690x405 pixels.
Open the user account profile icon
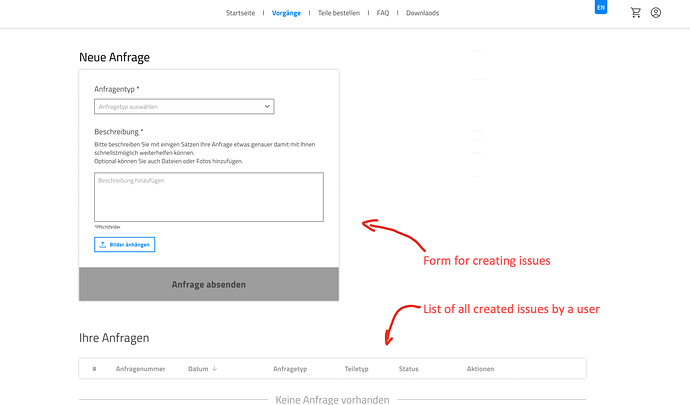[656, 13]
